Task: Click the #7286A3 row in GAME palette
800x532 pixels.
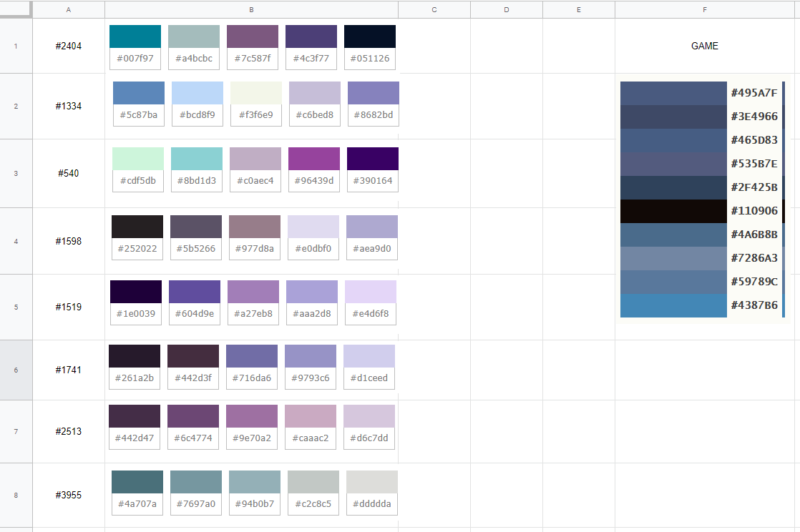Action: (673, 258)
